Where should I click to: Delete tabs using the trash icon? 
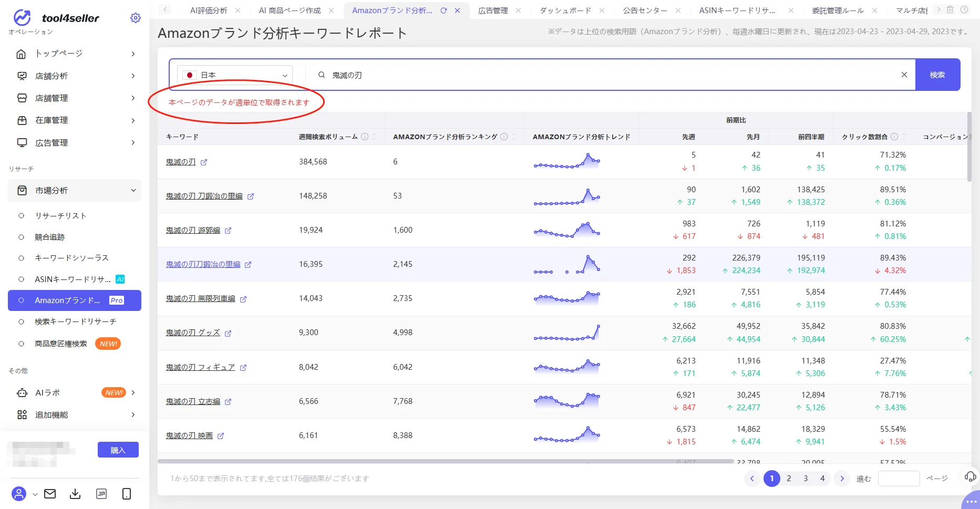[950, 9]
